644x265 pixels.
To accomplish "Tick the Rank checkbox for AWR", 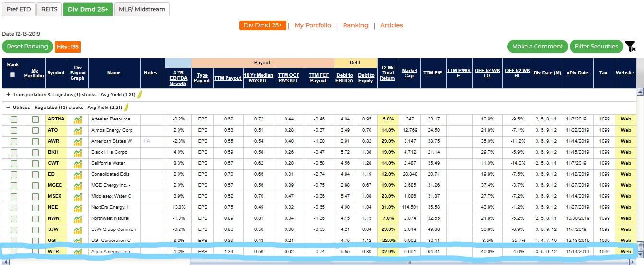I will click(x=13, y=141).
